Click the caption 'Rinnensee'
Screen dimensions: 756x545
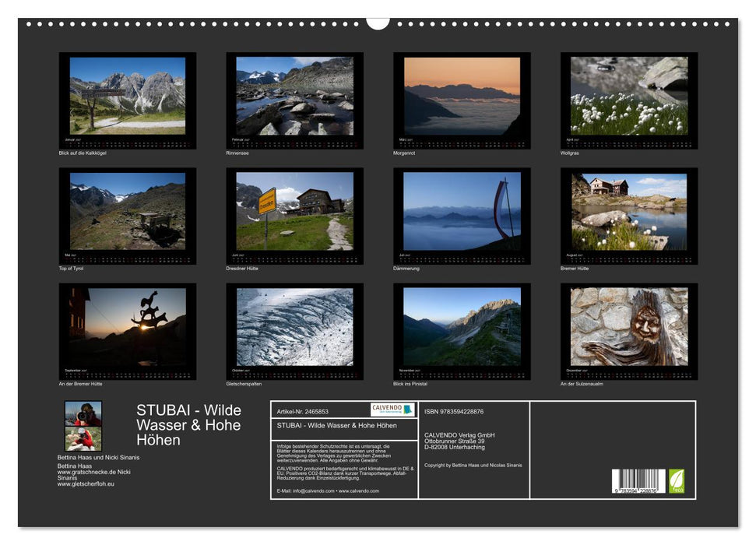[x=237, y=153]
